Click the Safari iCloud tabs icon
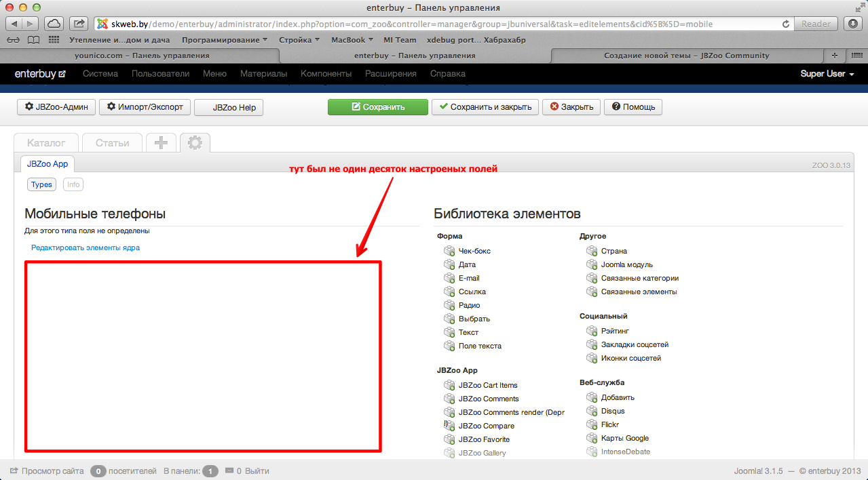The width and height of the screenshot is (868, 480). pyautogui.click(x=54, y=24)
